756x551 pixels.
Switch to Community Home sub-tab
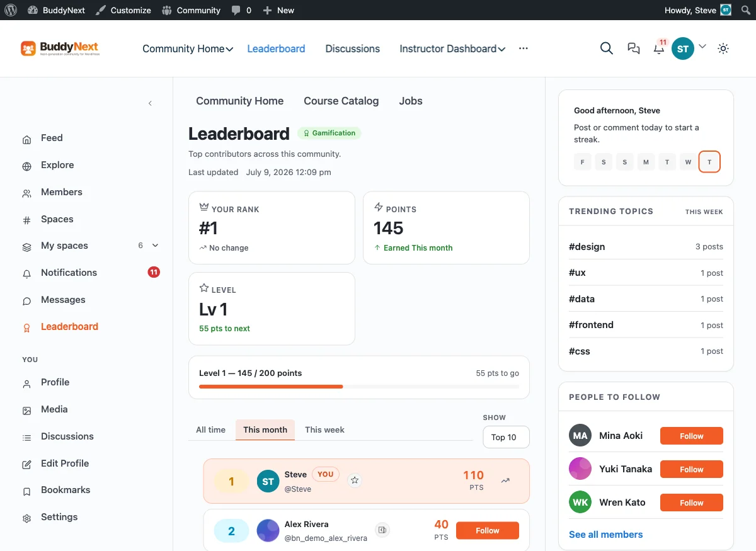(240, 101)
